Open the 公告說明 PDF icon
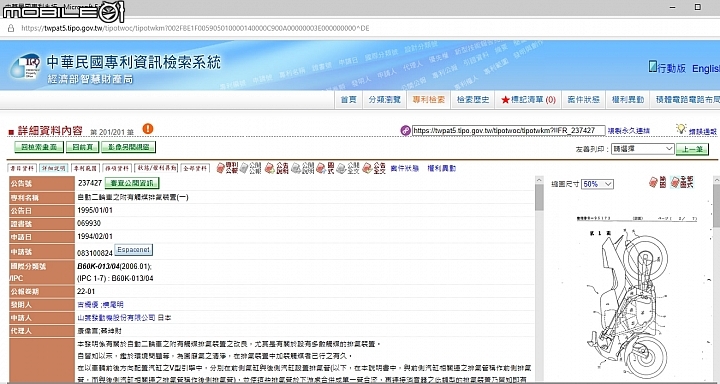 (276, 168)
